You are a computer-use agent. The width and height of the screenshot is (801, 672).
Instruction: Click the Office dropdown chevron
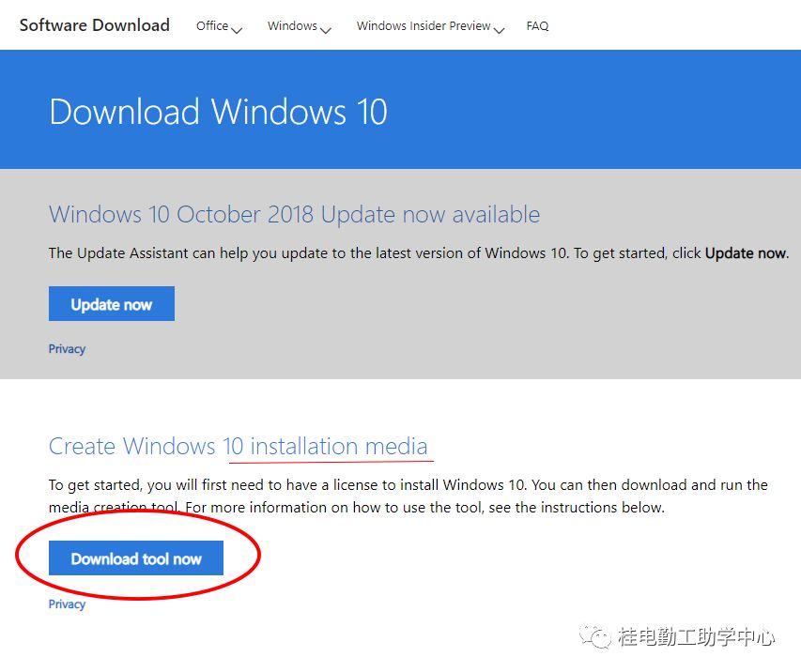pos(237,31)
